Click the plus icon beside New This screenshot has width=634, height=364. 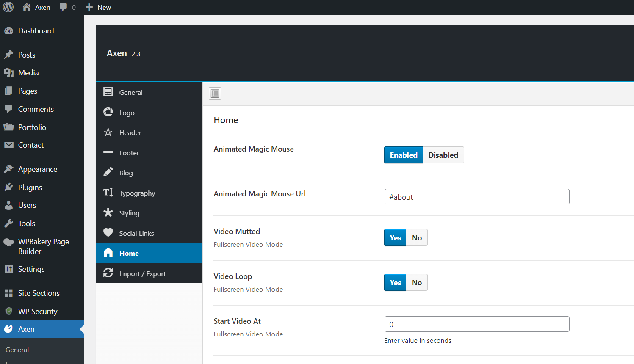click(89, 7)
